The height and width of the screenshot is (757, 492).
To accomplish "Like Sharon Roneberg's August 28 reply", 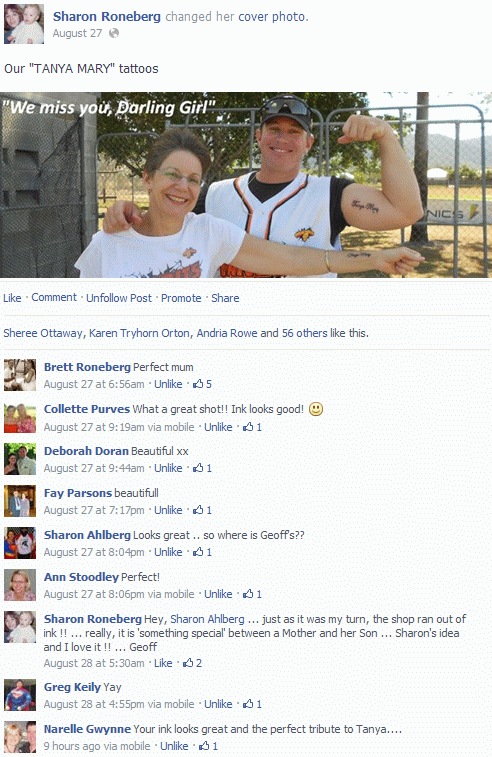I will point(163,663).
